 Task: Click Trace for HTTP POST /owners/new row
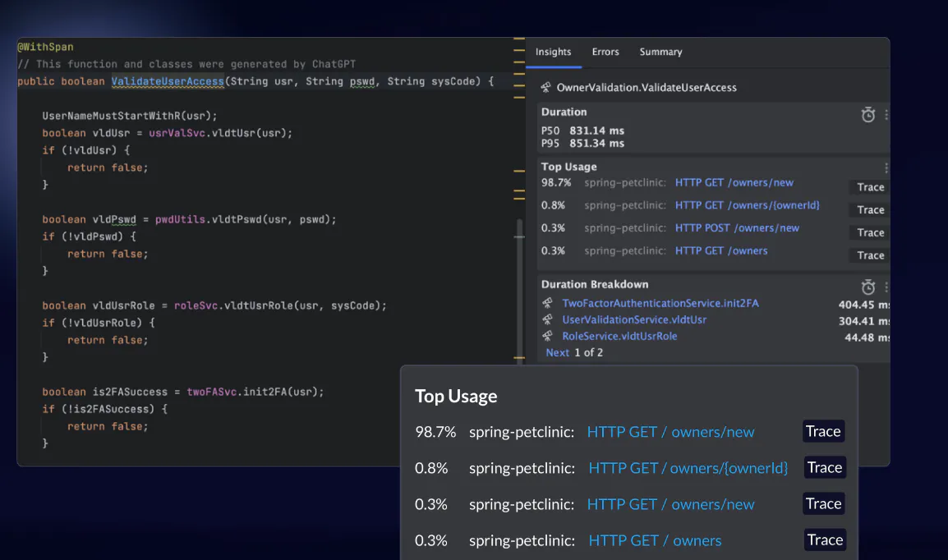(x=871, y=232)
